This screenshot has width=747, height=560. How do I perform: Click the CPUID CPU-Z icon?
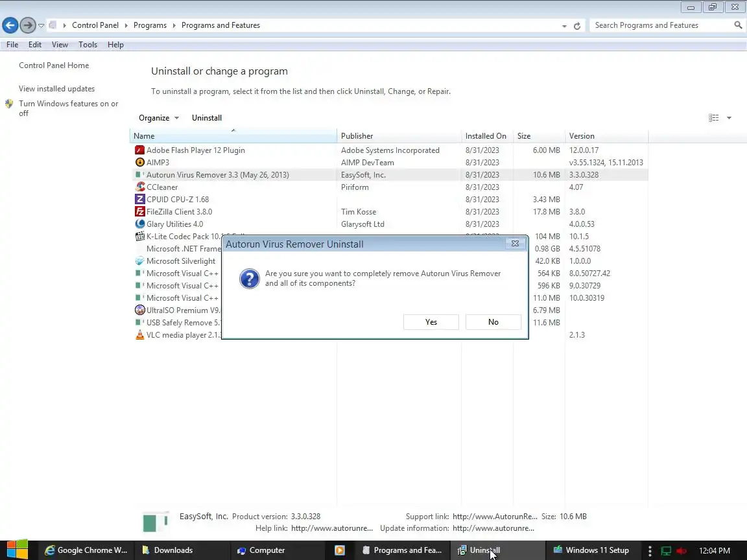pos(139,200)
